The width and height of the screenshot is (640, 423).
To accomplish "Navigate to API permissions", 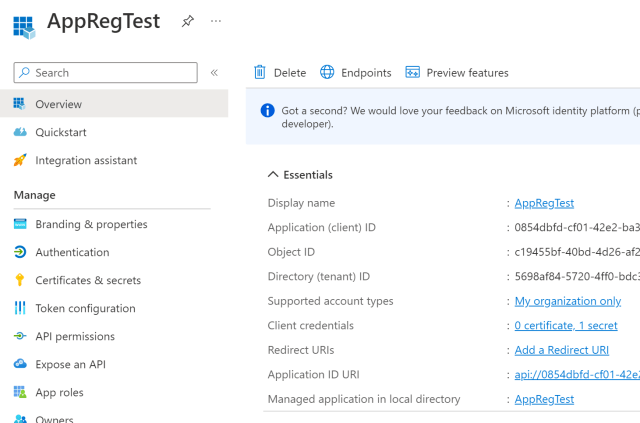I will coord(74,336).
